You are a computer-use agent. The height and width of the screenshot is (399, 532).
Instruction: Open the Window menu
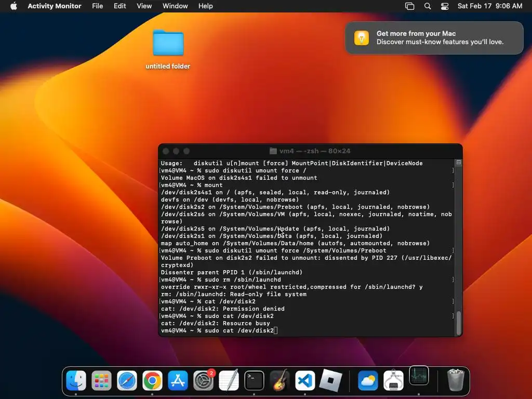point(175,6)
